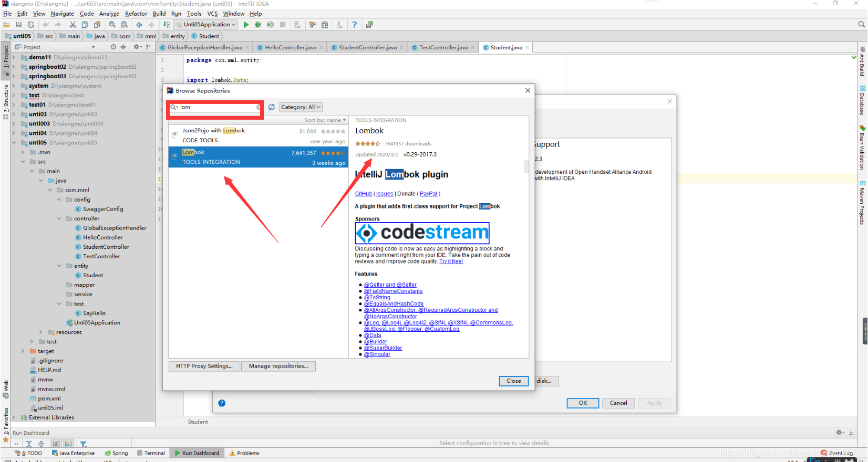Viewport: 868px width, 462px height.
Task: Start the Debug bug icon
Action: pyautogui.click(x=258, y=25)
